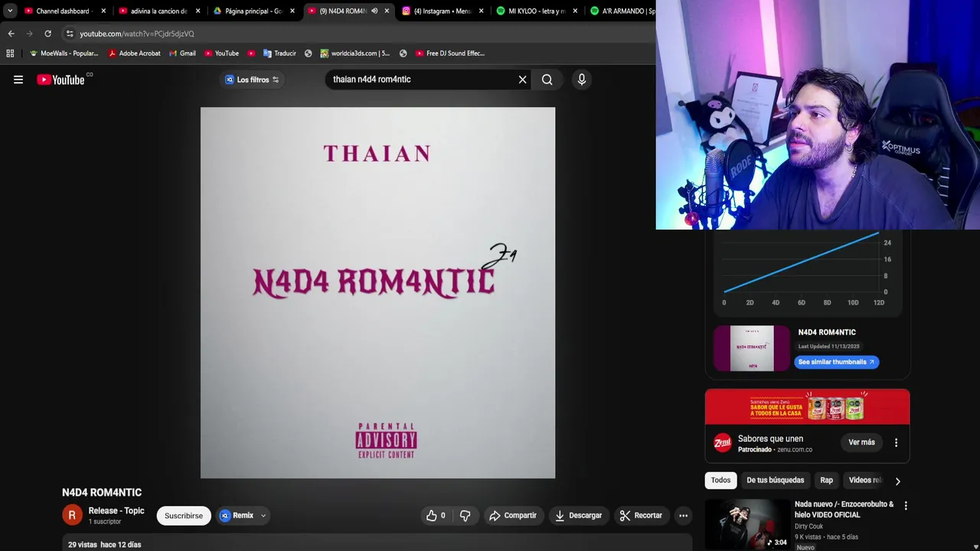This screenshot has width=980, height=551.
Task: Open the worldcia3ds.com bookmark
Action: click(x=355, y=54)
